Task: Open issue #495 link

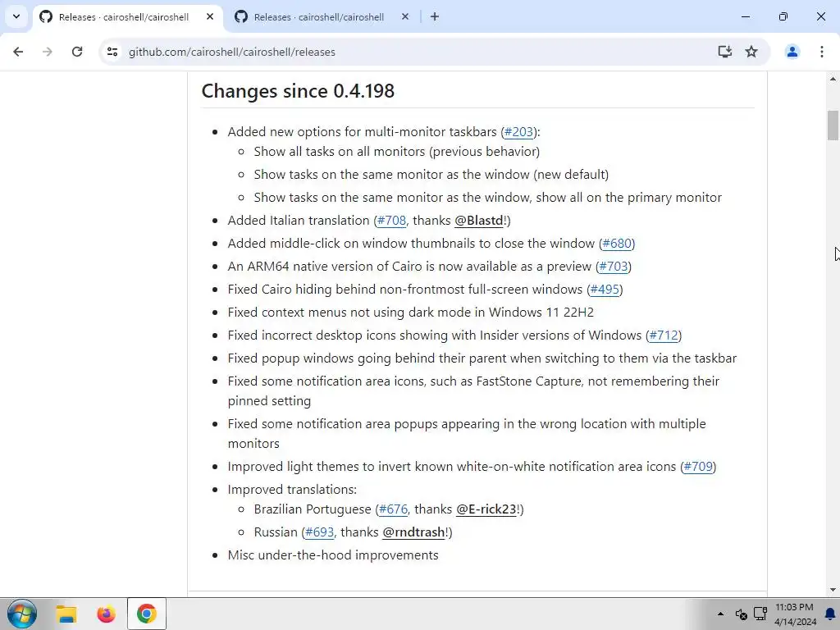Action: [605, 290]
